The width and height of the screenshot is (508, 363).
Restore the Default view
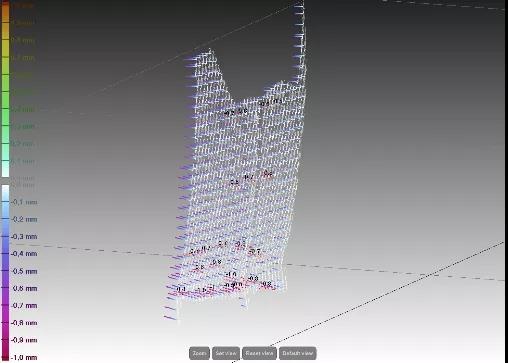tap(297, 353)
